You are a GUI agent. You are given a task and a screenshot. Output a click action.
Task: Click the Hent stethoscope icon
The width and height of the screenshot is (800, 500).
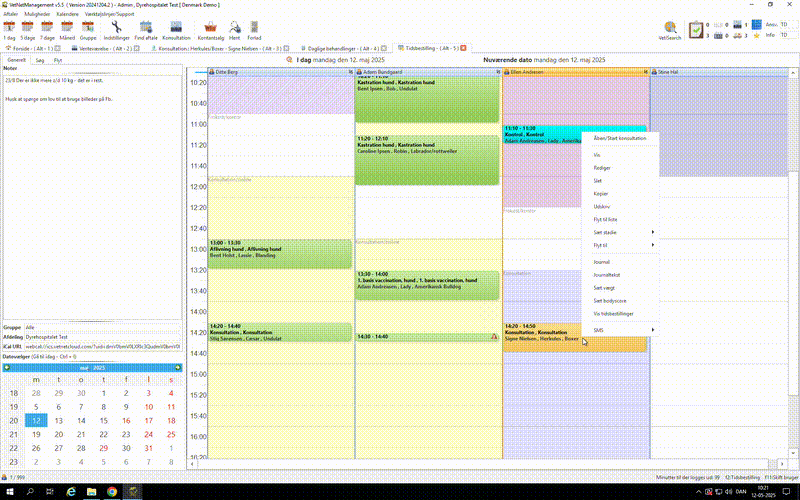coord(235,31)
